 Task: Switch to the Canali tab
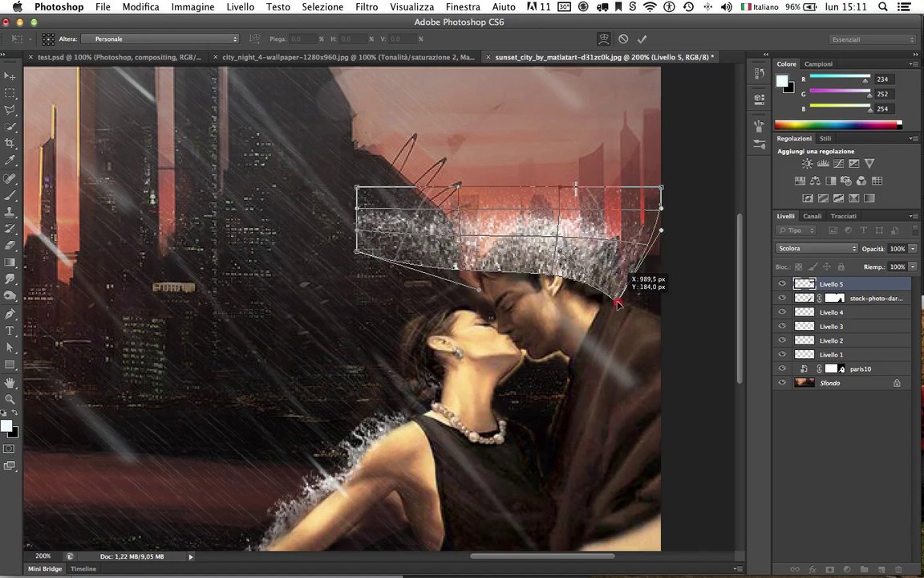click(x=812, y=216)
